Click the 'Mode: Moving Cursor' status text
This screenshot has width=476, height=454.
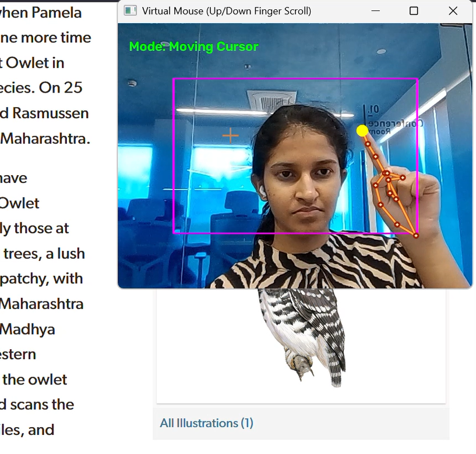[193, 47]
